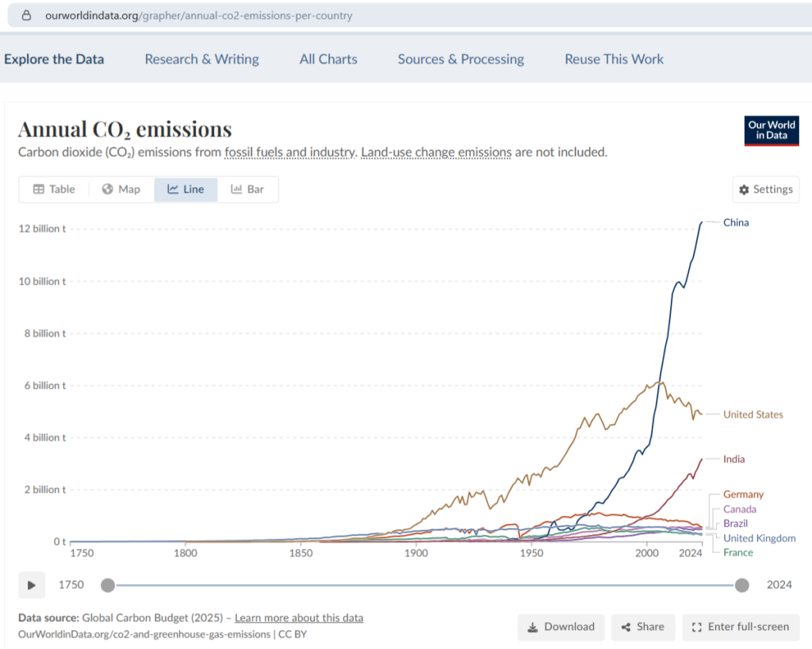Click the lock icon in address bar
Image resolution: width=812 pixels, height=649 pixels.
click(26, 15)
